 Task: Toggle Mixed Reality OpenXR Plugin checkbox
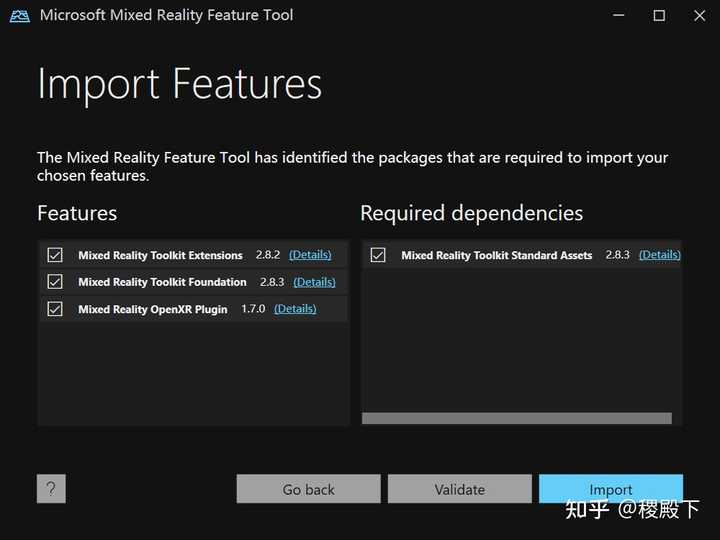click(x=55, y=309)
